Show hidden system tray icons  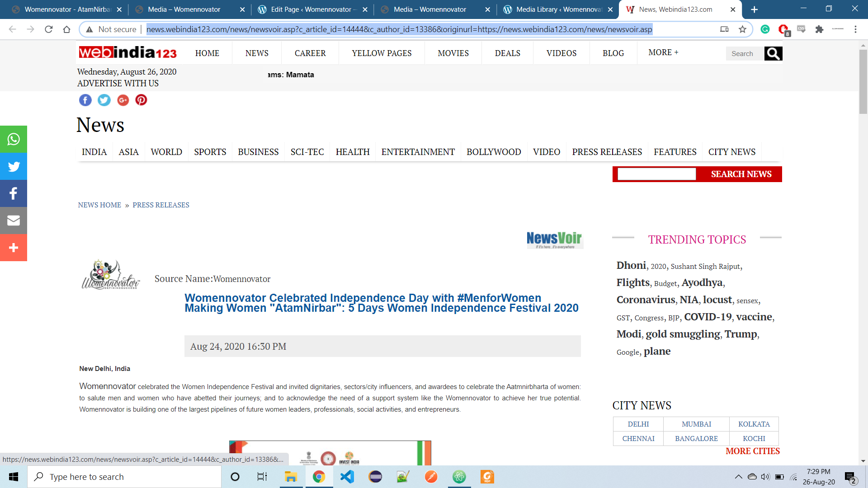738,477
